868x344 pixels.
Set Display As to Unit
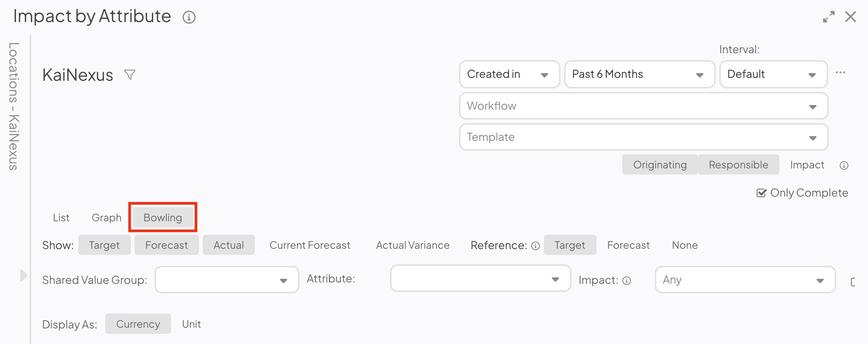tap(191, 324)
